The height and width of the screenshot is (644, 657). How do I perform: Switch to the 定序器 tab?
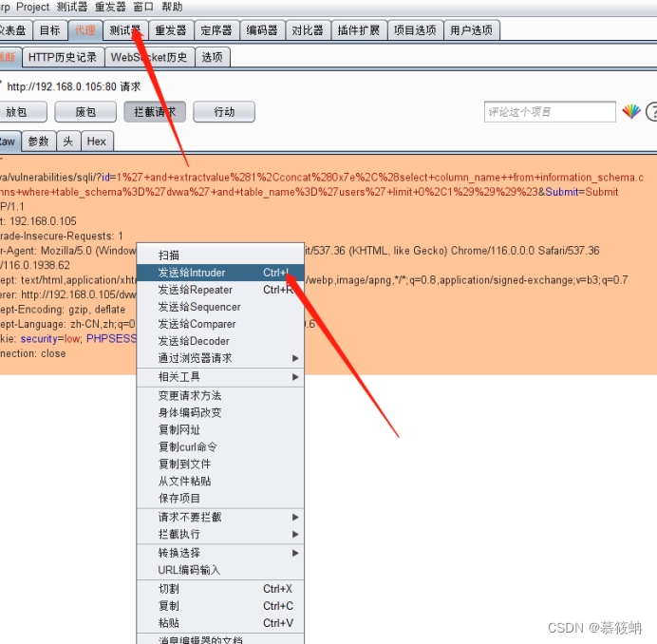pyautogui.click(x=216, y=30)
